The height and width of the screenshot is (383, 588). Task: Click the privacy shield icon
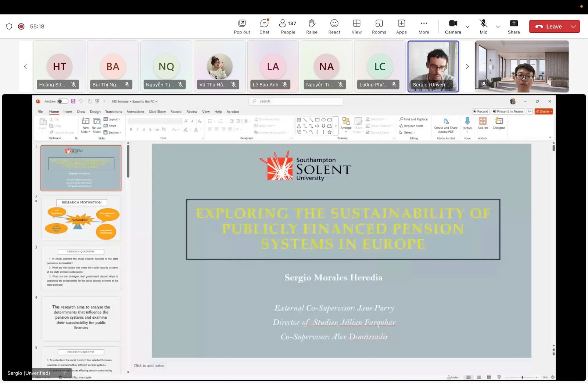(9, 26)
